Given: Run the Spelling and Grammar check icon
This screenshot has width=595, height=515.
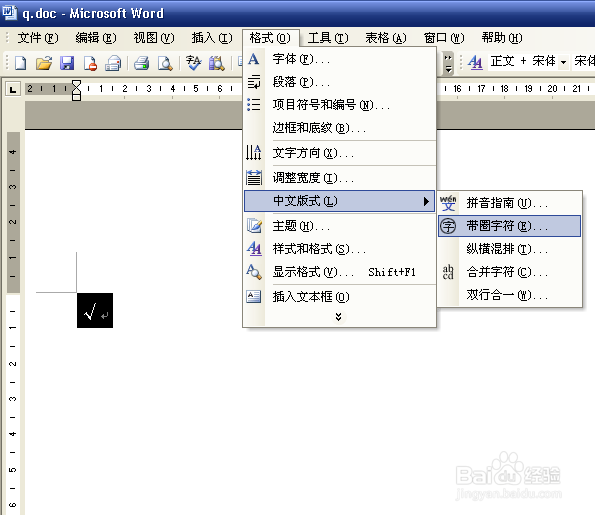Looking at the screenshot, I should 193,63.
